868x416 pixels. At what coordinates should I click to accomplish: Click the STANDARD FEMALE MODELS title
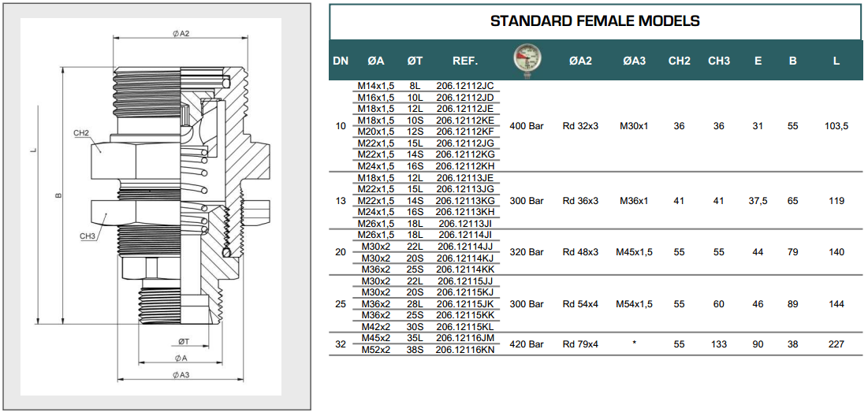594,21
